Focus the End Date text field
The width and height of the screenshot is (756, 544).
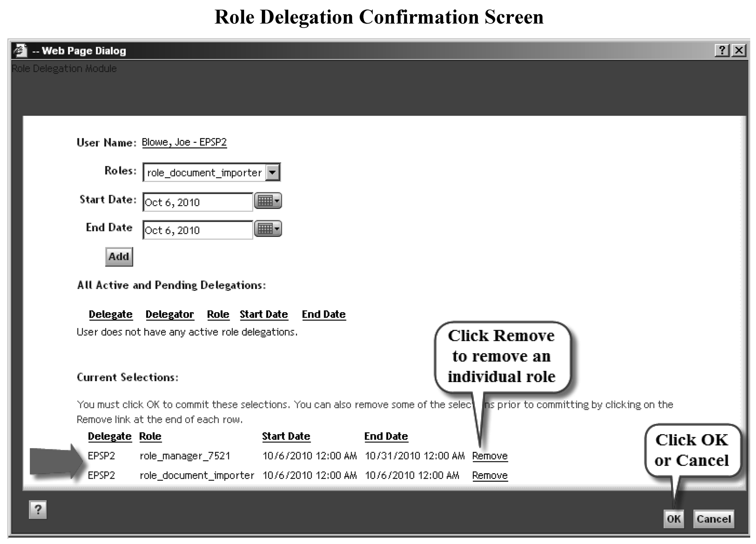pos(197,230)
